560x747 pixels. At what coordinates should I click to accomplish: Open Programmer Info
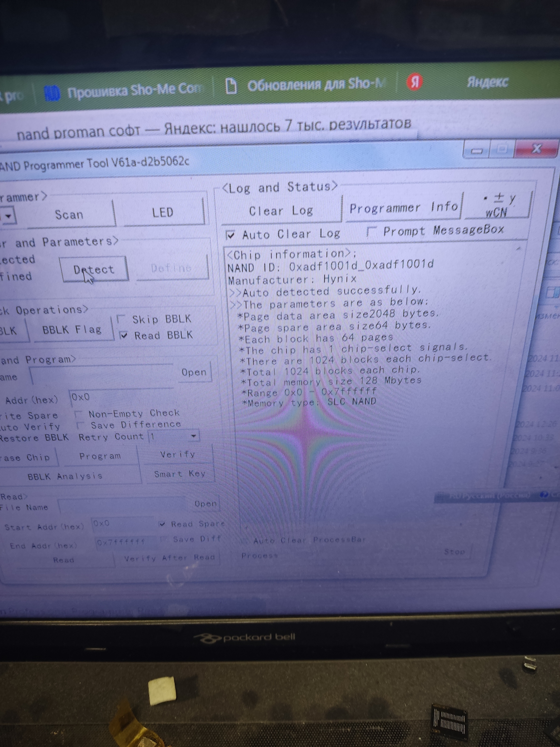click(x=404, y=207)
